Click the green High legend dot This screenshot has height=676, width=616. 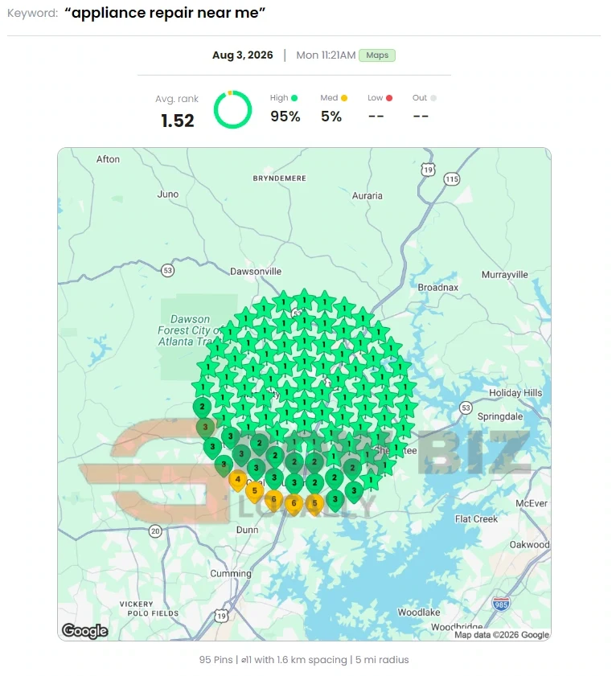coord(294,98)
